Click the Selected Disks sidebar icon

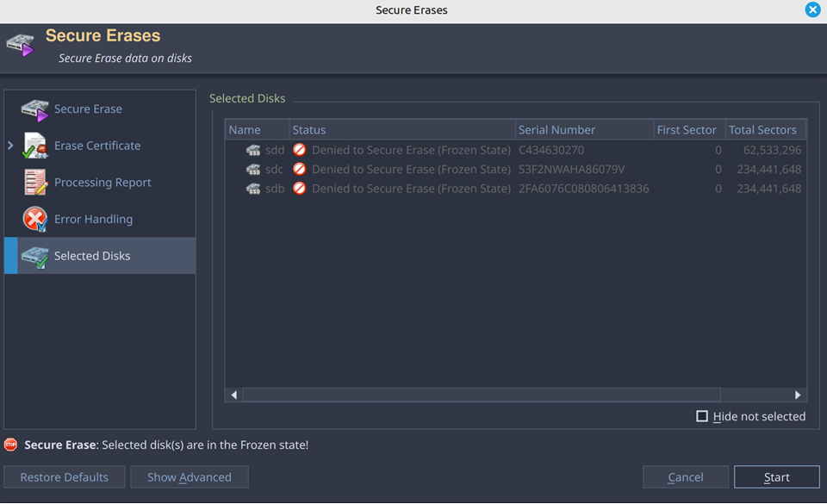[34, 256]
